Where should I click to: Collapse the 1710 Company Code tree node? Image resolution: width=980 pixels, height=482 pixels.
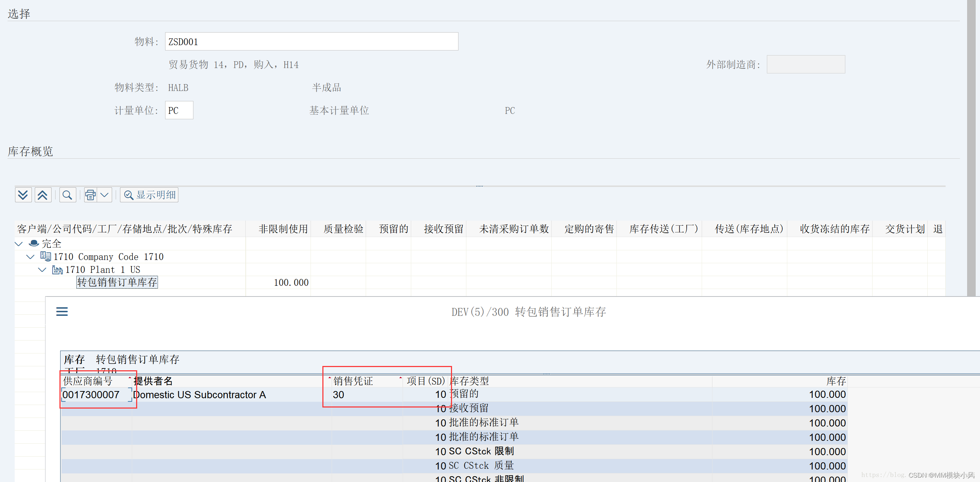pos(30,256)
